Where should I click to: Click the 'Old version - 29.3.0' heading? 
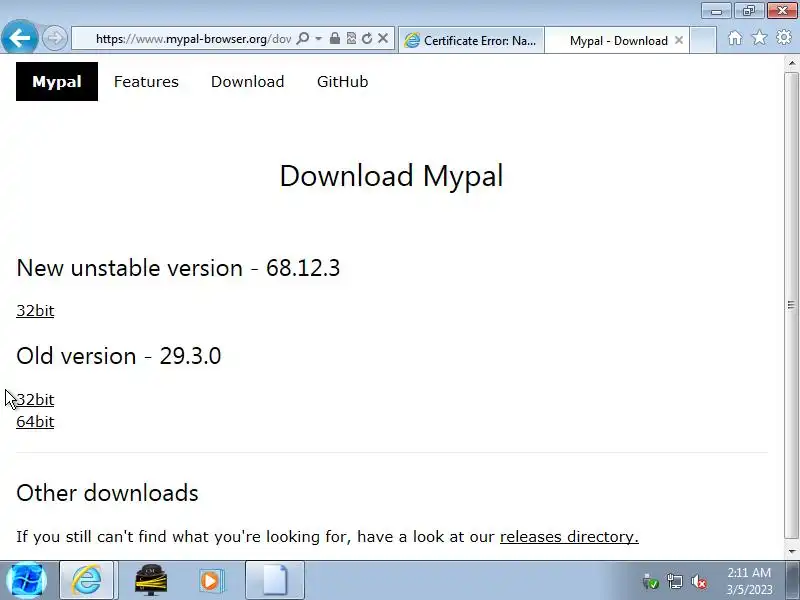118,356
